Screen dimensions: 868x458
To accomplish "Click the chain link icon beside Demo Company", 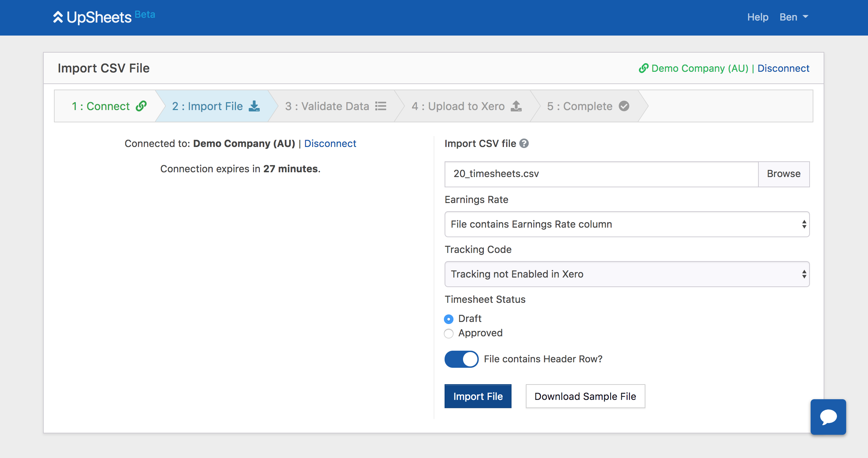I will 643,68.
